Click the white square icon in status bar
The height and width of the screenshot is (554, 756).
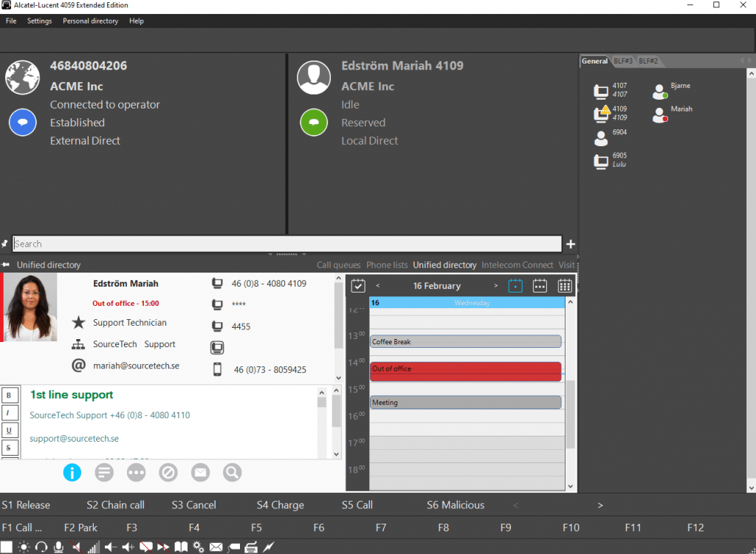click(x=6, y=547)
